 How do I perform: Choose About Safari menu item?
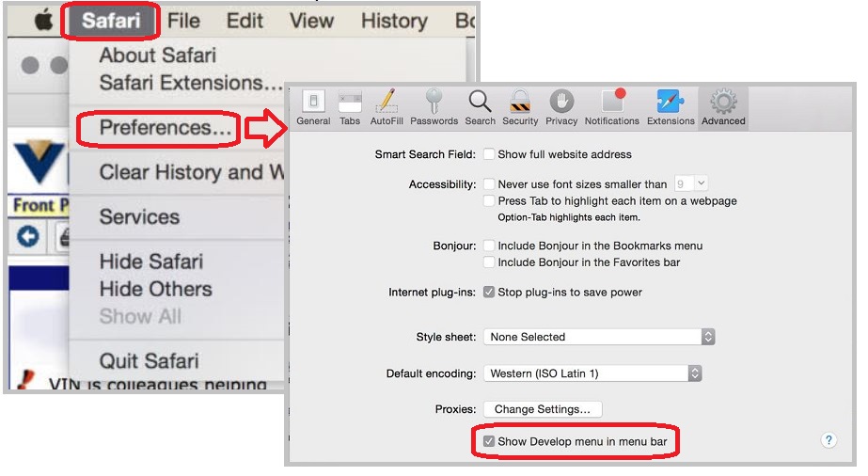pyautogui.click(x=158, y=56)
